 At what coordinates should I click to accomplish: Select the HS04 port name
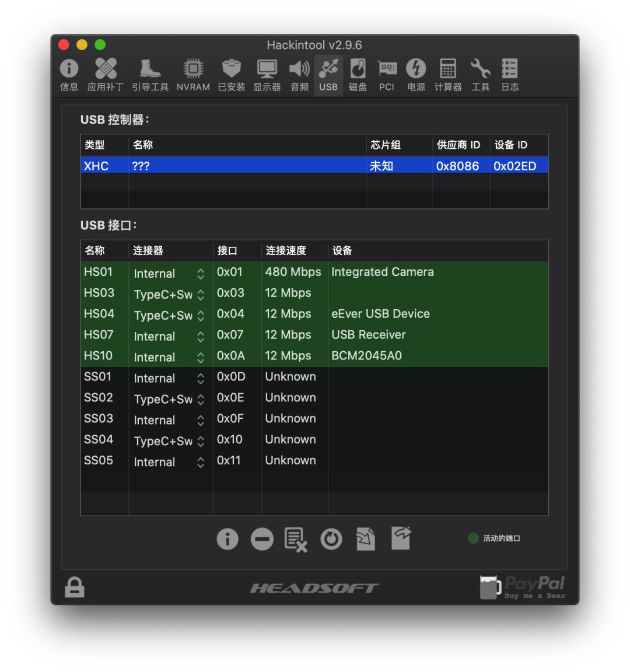point(99,314)
